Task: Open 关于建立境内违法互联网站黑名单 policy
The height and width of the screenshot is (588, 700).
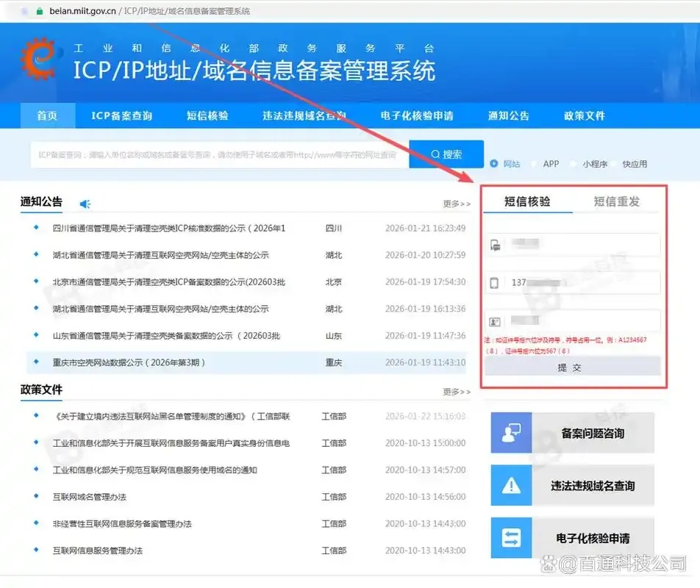Action: 171,416
